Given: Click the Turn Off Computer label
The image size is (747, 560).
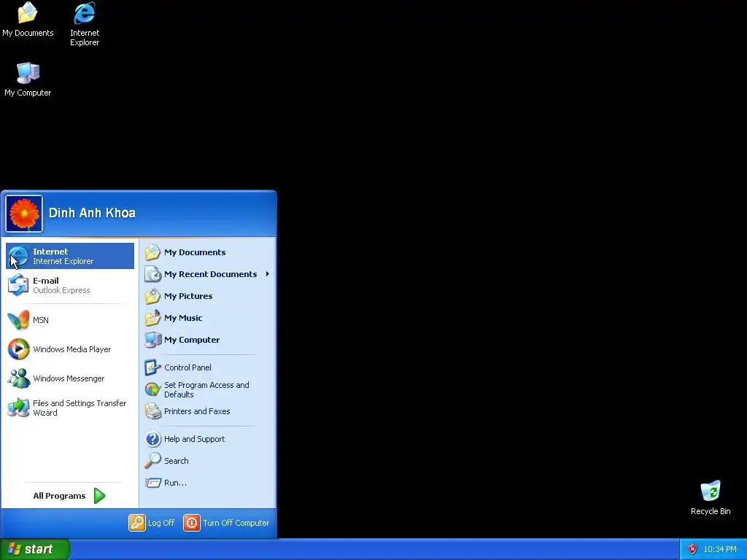Looking at the screenshot, I should [236, 523].
